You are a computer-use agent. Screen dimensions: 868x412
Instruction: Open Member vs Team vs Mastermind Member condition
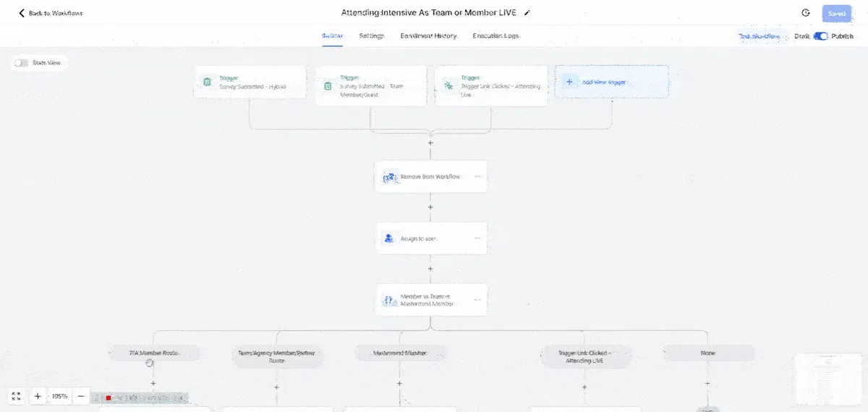430,300
